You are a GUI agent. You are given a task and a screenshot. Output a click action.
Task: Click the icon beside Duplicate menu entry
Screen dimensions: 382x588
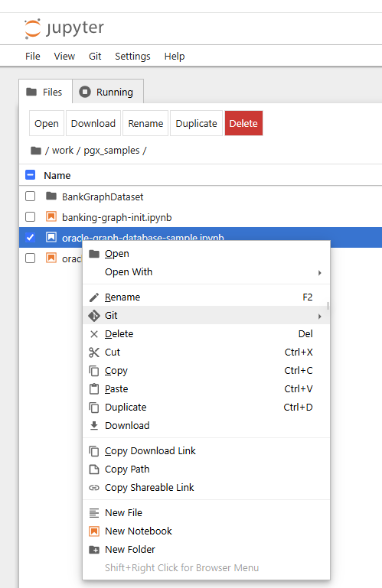94,408
